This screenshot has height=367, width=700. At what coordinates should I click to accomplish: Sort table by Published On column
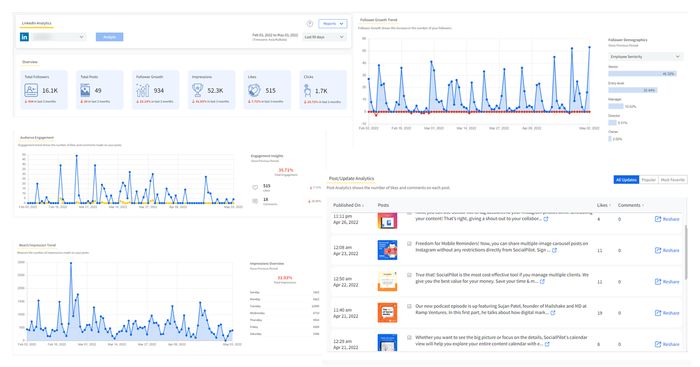click(348, 205)
